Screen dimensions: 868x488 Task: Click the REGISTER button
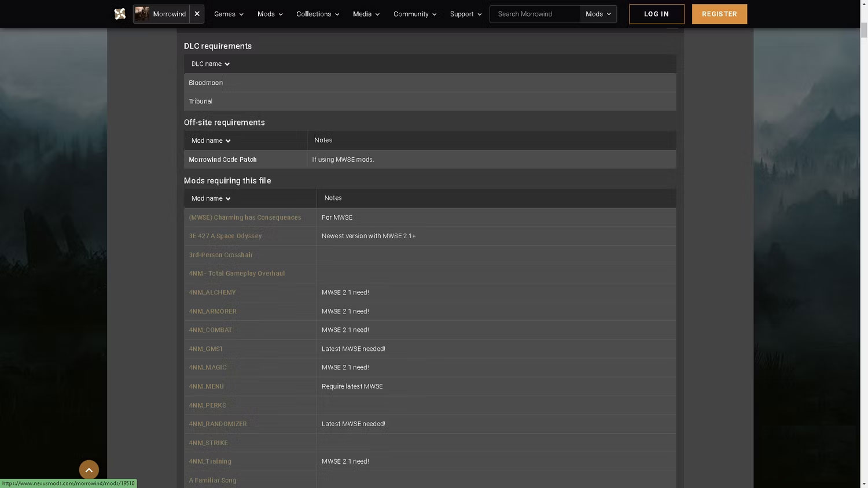click(719, 14)
